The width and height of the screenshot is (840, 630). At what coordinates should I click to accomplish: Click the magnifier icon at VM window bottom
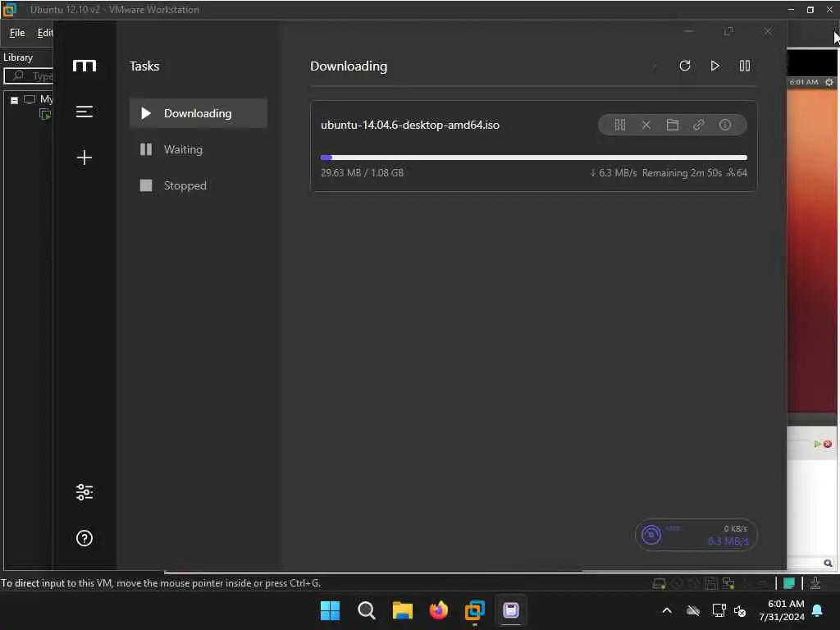pyautogui.click(x=828, y=563)
